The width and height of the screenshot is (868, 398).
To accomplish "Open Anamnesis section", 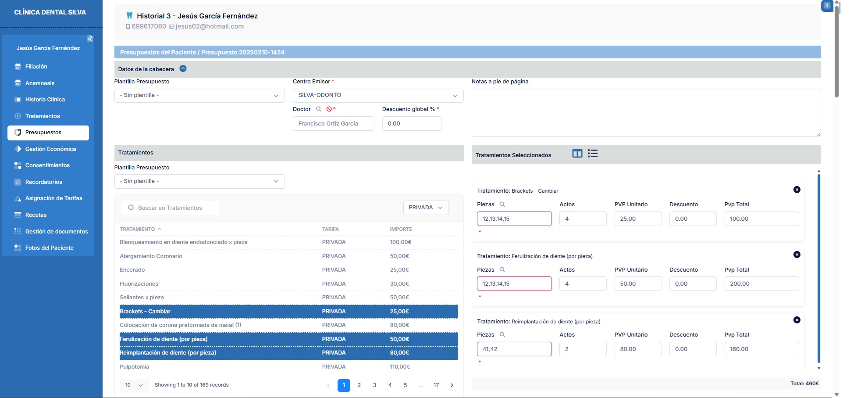I will [x=48, y=83].
